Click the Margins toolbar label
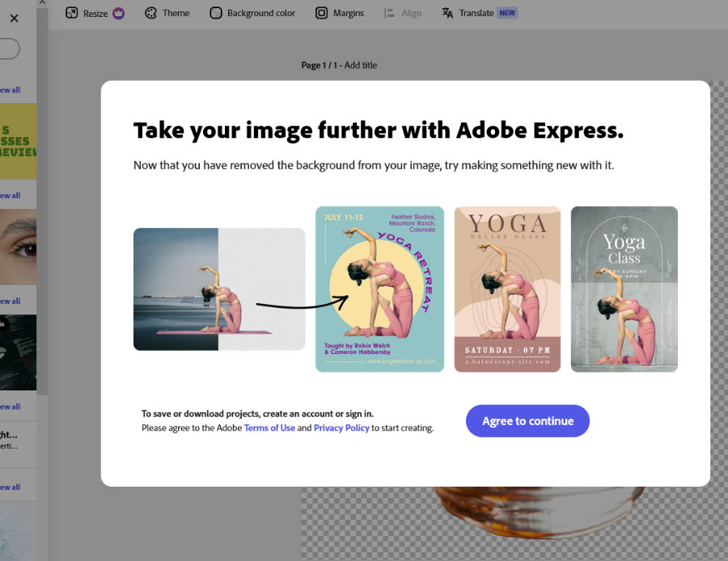Image resolution: width=728 pixels, height=561 pixels. pos(348,13)
